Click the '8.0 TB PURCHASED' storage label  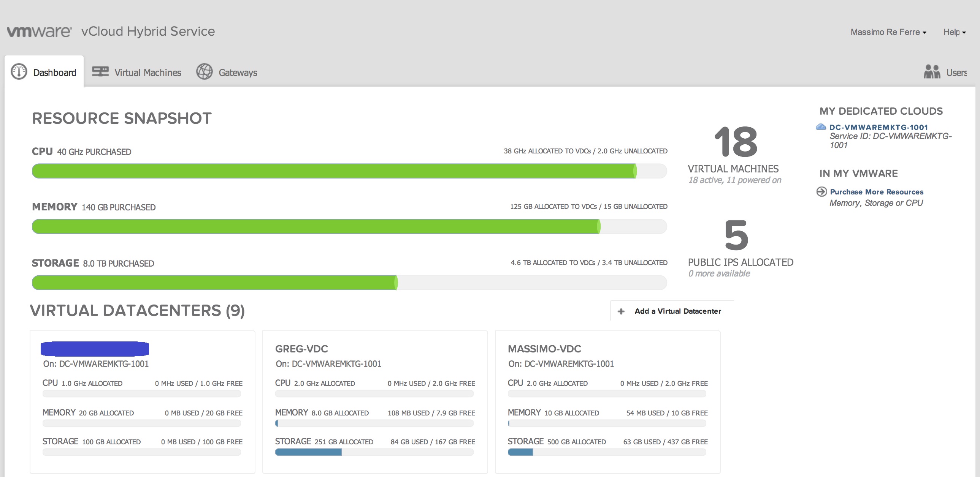118,264
